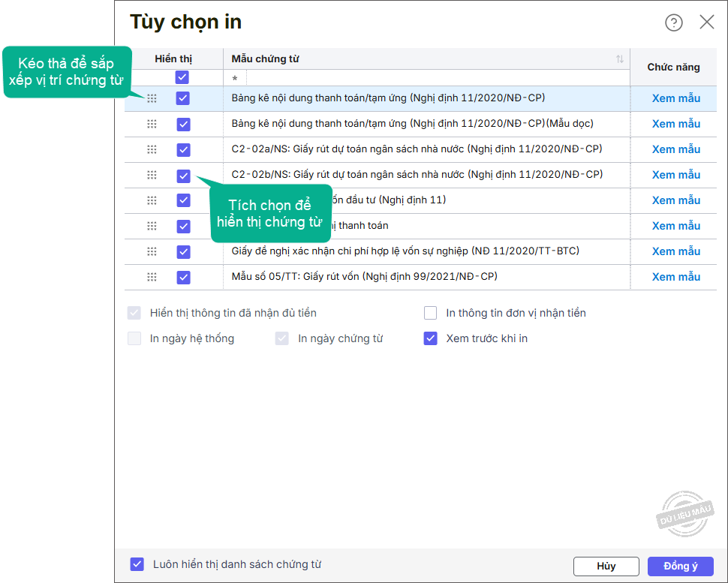Uncheck Bảng kê (Mẫu dọc) row checkbox
This screenshot has width=728, height=583.
(183, 125)
